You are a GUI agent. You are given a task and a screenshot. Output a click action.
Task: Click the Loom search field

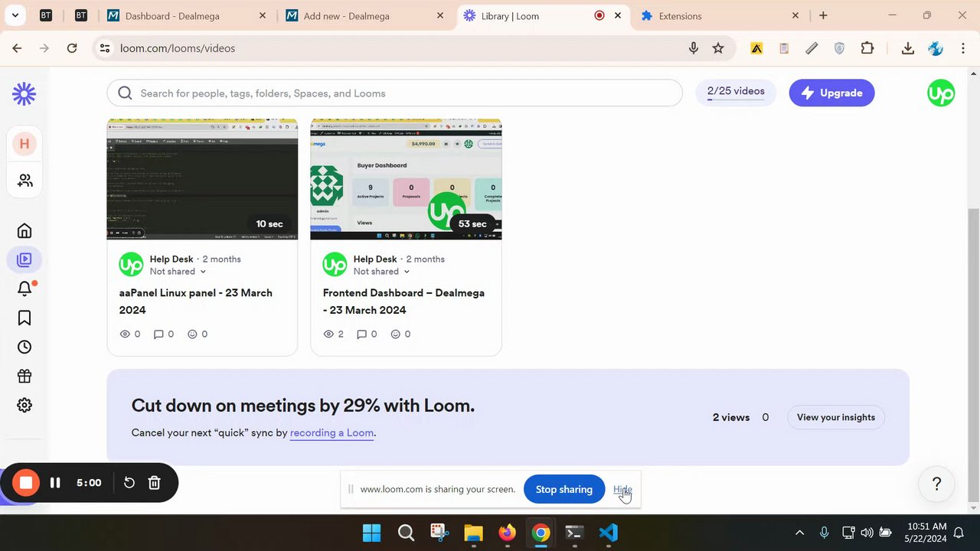tap(394, 93)
